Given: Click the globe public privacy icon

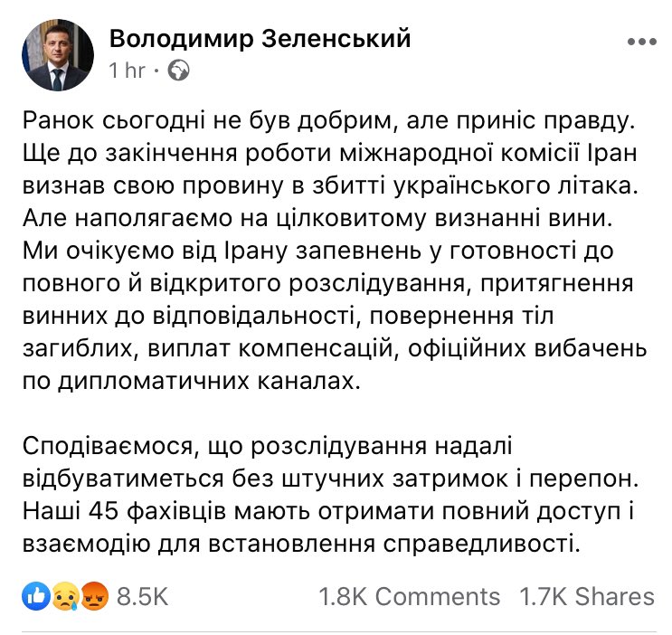Looking at the screenshot, I should tap(178, 71).
